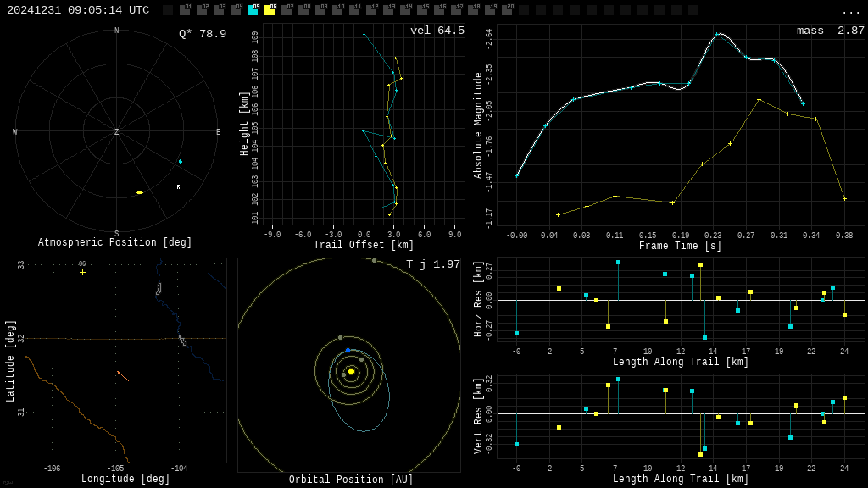Toggle the yellow station 06 indicator
The width and height of the screenshot is (868, 488).
270,10
